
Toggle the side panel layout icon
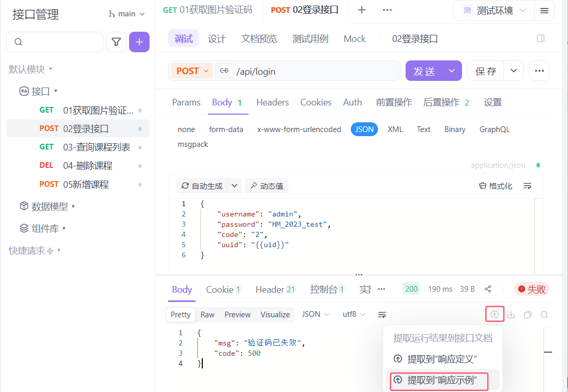tap(540, 38)
